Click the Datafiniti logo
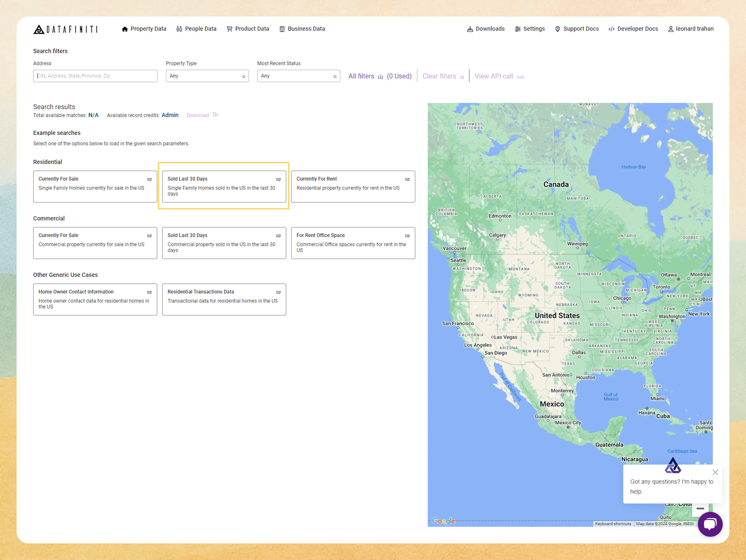The width and height of the screenshot is (746, 560). pos(66,29)
